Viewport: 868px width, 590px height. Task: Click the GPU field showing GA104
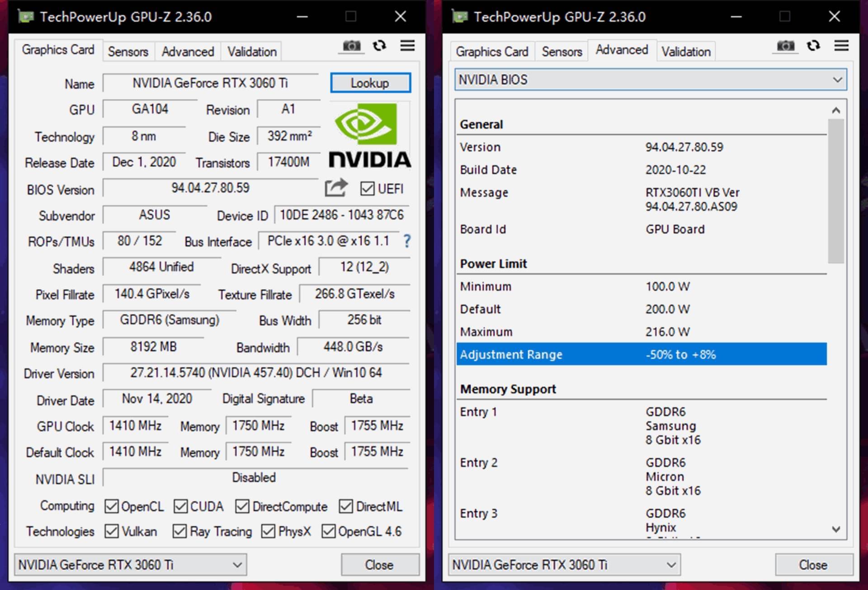[150, 109]
